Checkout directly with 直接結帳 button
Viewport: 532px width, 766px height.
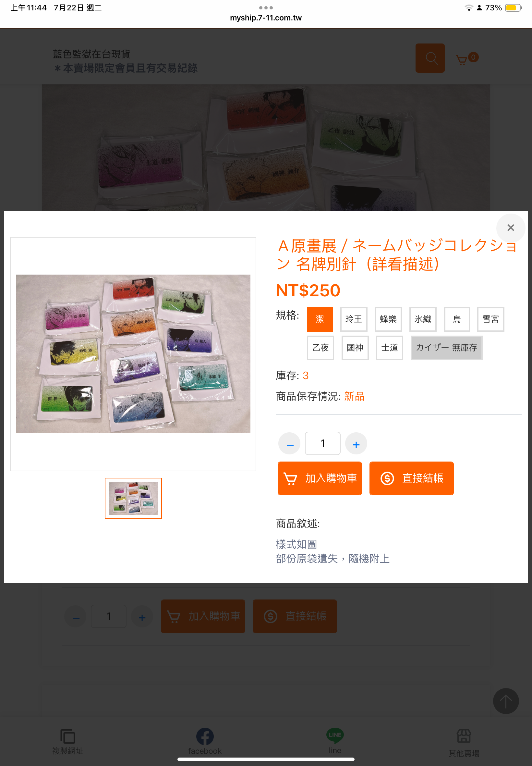pyautogui.click(x=411, y=478)
